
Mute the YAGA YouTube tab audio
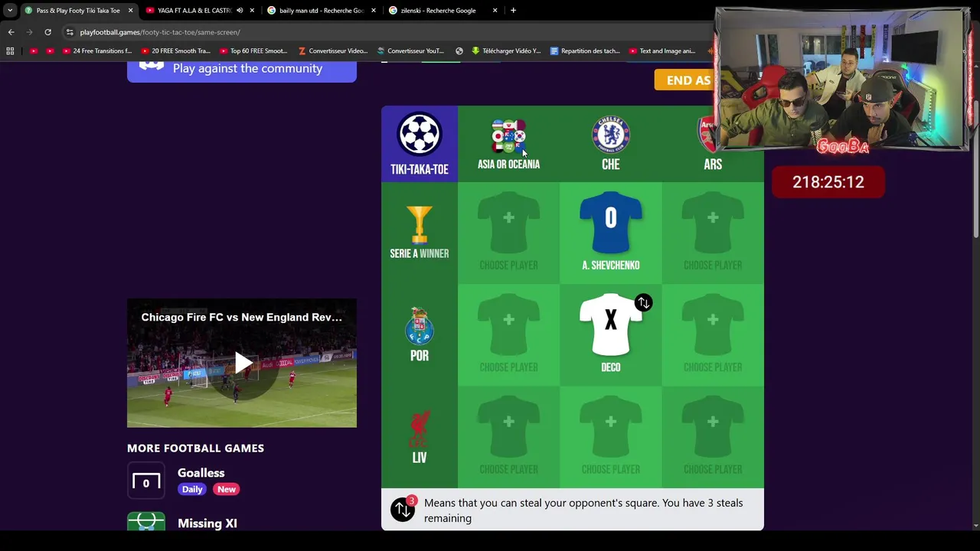coord(240,11)
